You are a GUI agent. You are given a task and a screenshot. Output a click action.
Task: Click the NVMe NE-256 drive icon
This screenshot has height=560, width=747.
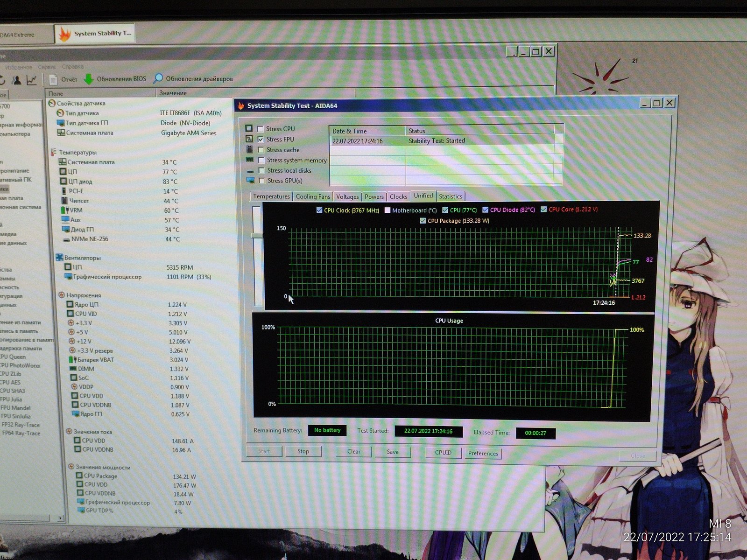[67, 239]
